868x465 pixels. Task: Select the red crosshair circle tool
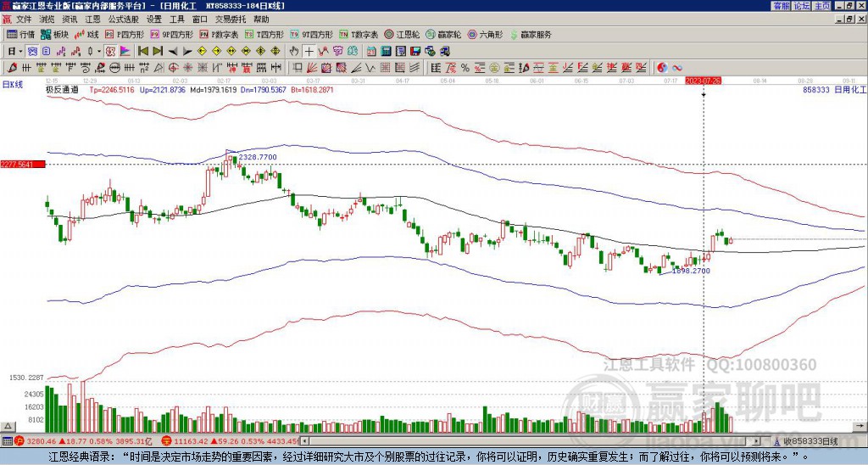pos(173,68)
